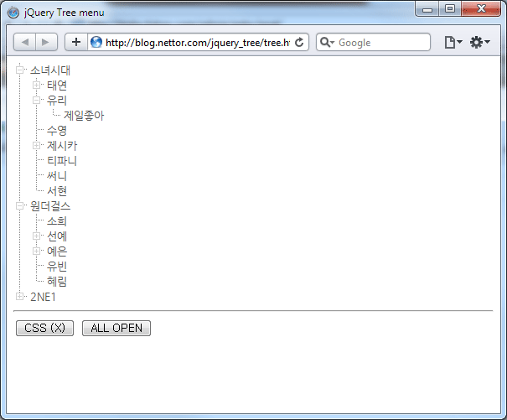Select the 유리 item
The image size is (507, 420).
pyautogui.click(x=57, y=101)
